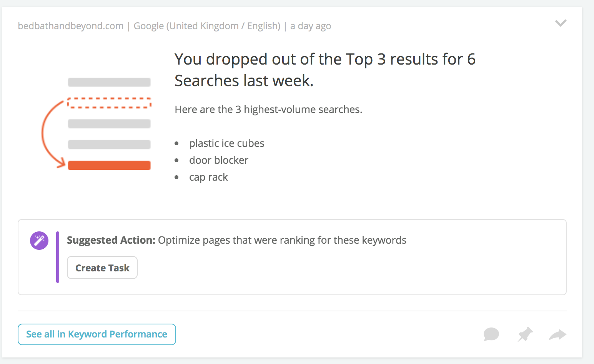This screenshot has width=594, height=364.
Task: Open the comment bubble icon
Action: [491, 334]
